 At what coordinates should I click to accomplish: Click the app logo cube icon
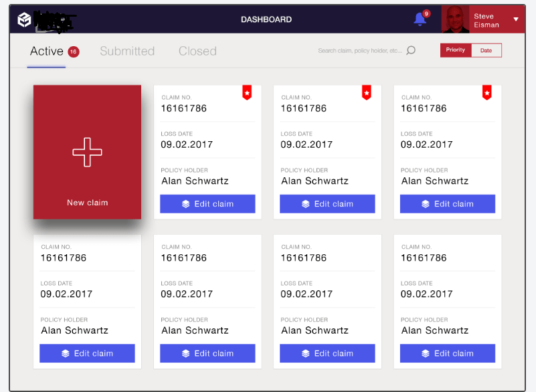click(24, 19)
